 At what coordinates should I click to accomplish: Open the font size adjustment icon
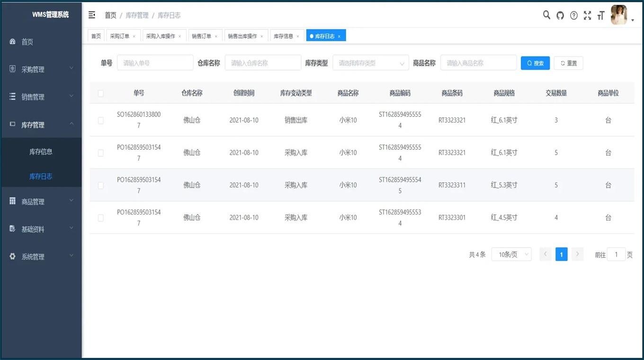[x=601, y=16]
